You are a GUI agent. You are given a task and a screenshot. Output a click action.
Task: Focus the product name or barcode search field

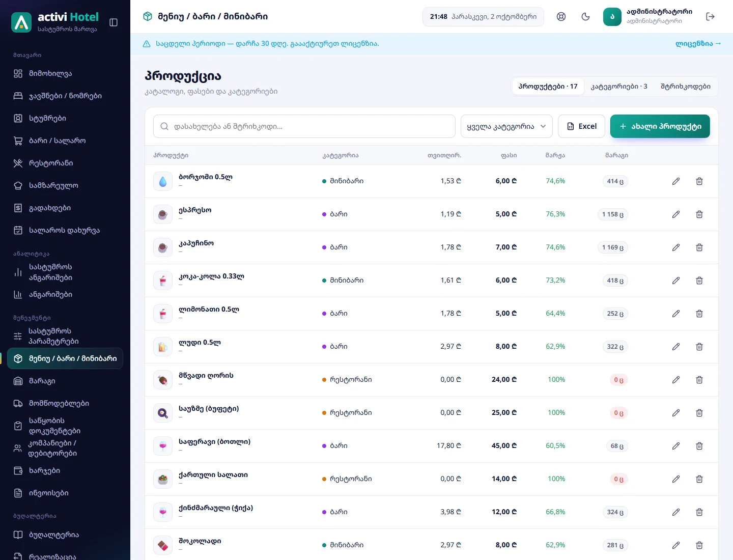pyautogui.click(x=304, y=126)
